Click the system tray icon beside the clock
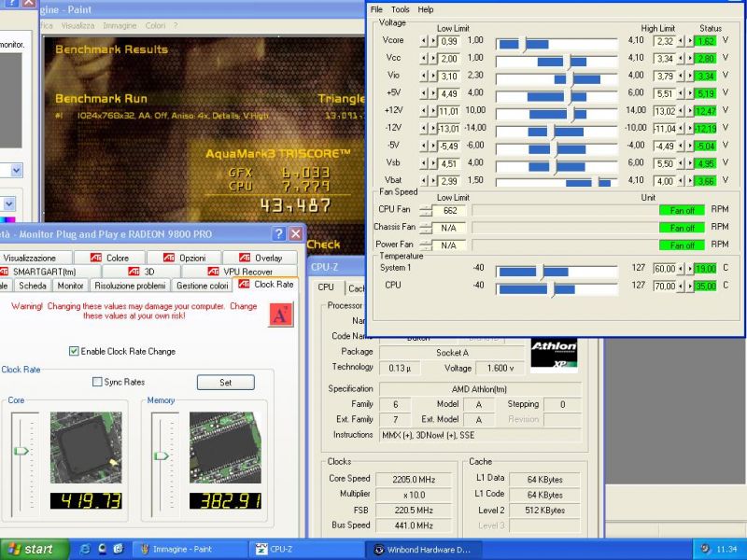 [705, 549]
